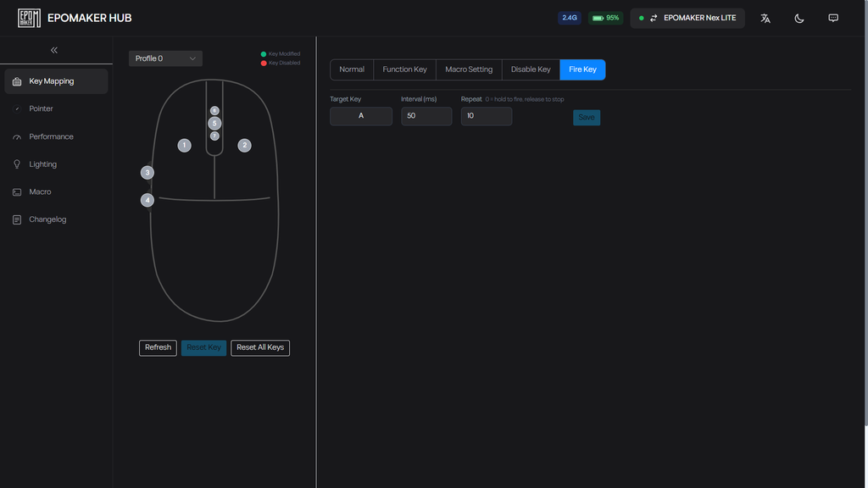Viewport: 868px width, 488px height.
Task: Save the Fire Key settings
Action: pos(587,117)
